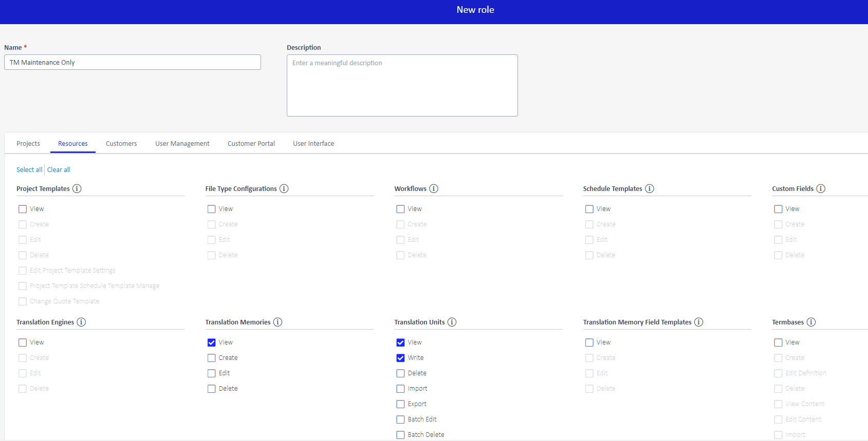Switch to the Projects tab
Image resolution: width=868 pixels, height=441 pixels.
28,144
